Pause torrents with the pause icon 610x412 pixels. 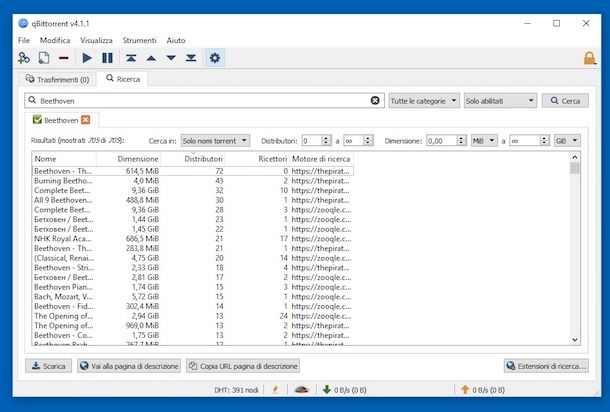(107, 58)
